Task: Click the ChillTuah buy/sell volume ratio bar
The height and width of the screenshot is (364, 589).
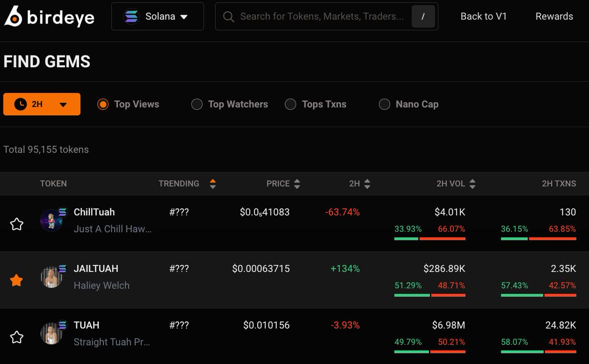Action: click(x=429, y=239)
